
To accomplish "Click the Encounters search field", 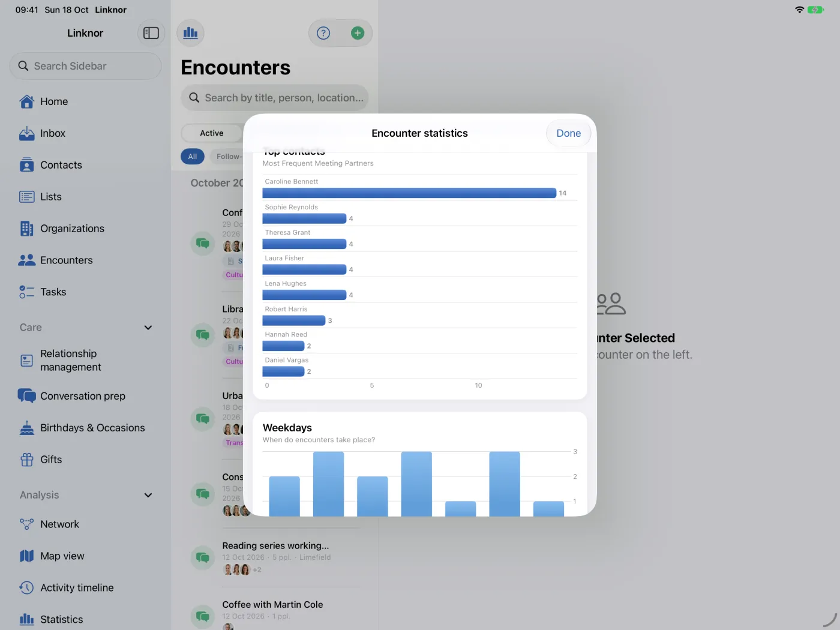I will tap(275, 98).
